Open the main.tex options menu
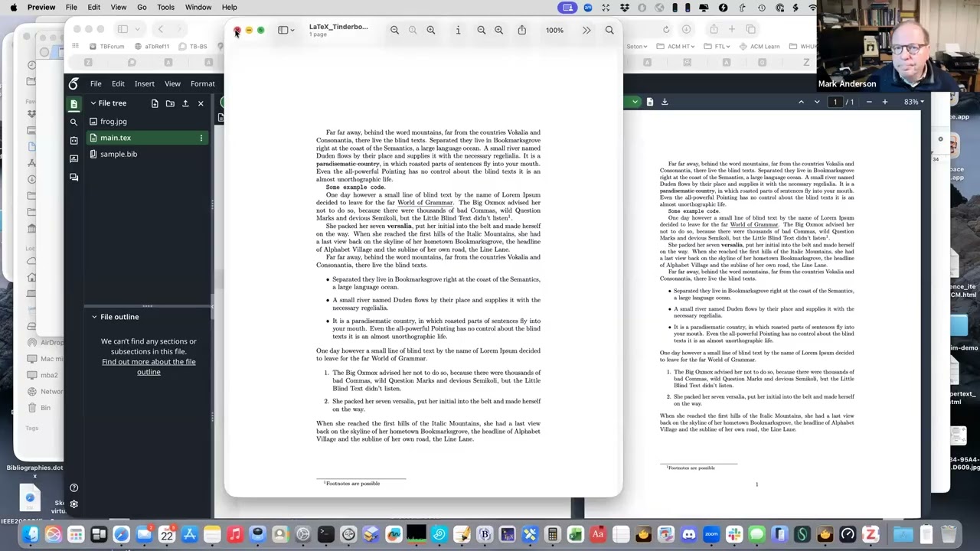This screenshot has height=551, width=980. tap(201, 138)
